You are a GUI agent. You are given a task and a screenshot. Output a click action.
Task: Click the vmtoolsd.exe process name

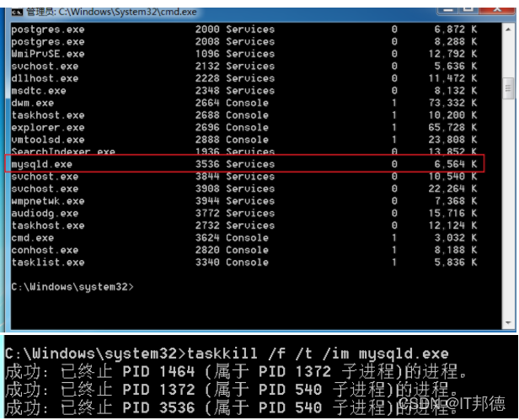pyautogui.click(x=48, y=140)
